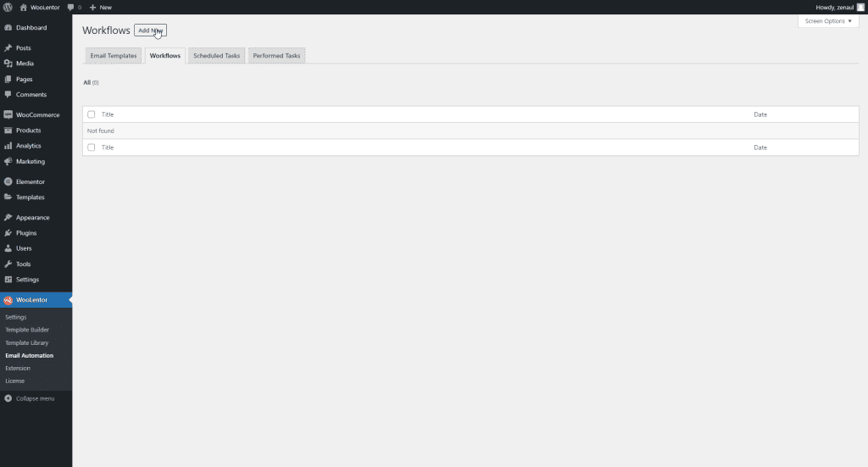Click the Analytics bar chart icon
Image resolution: width=868 pixels, height=467 pixels.
coord(8,146)
